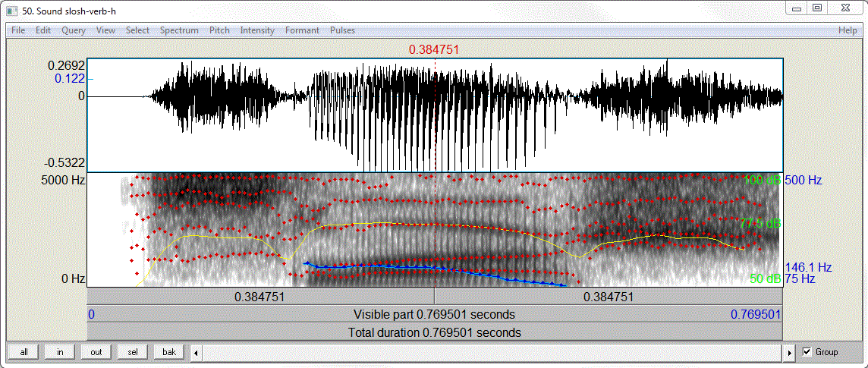Viewport: 868px width, 368px height.
Task: Play the Visible part 0.769501 seconds bar
Action: (x=435, y=315)
